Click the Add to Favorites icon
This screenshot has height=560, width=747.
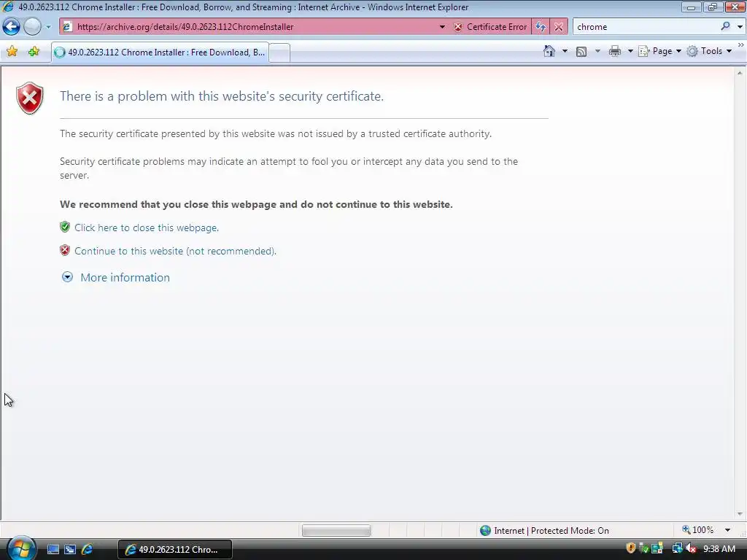tap(34, 52)
